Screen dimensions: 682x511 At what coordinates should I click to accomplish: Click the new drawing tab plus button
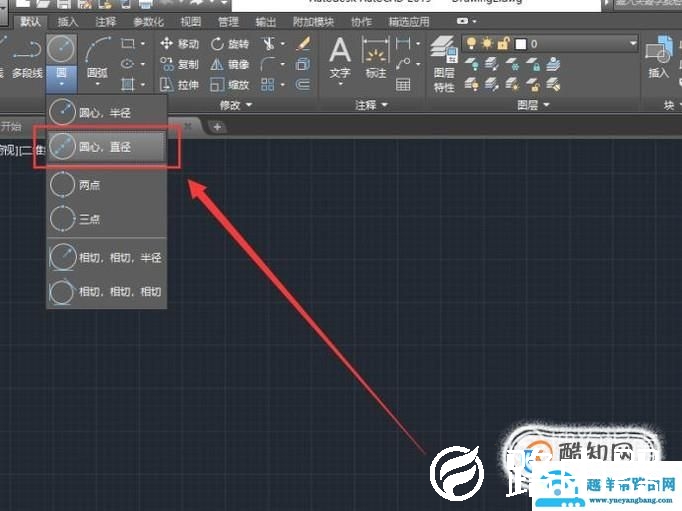218,126
